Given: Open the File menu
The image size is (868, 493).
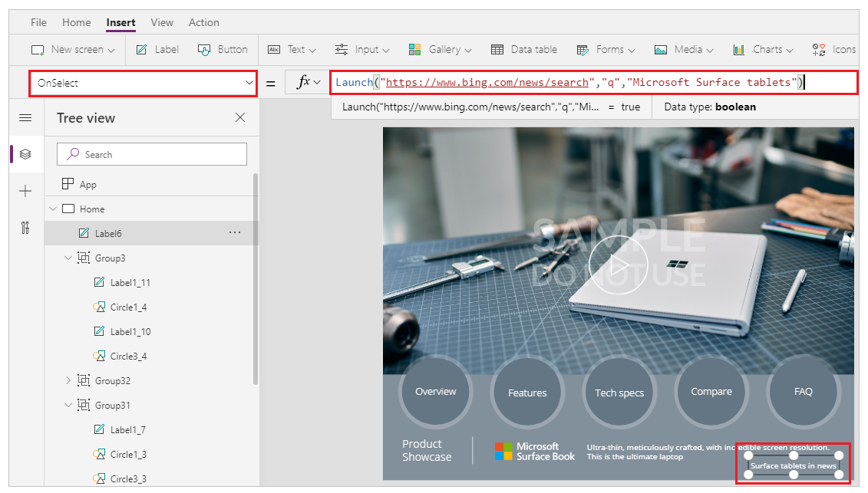Looking at the screenshot, I should click(38, 22).
